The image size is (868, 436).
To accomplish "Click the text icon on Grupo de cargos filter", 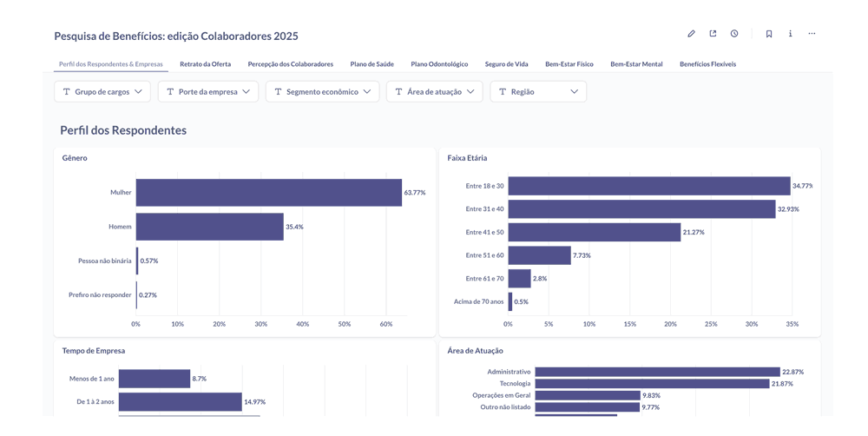I will coord(67,92).
